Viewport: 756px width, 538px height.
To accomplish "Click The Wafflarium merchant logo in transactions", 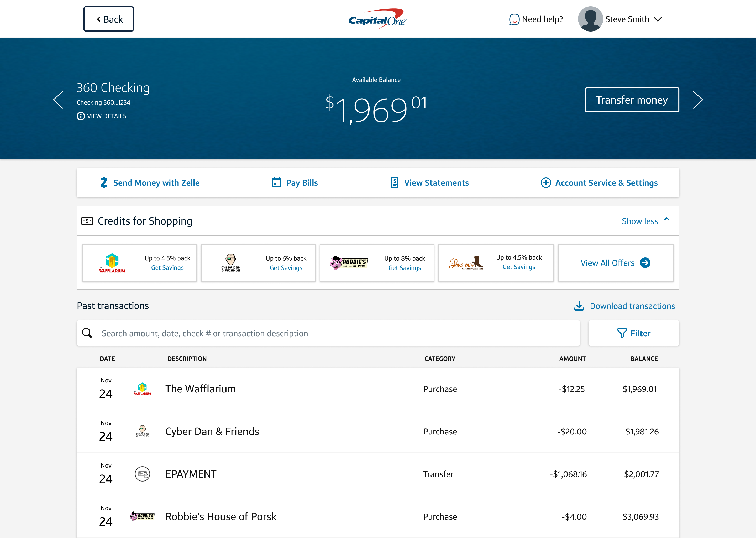I will coord(142,389).
